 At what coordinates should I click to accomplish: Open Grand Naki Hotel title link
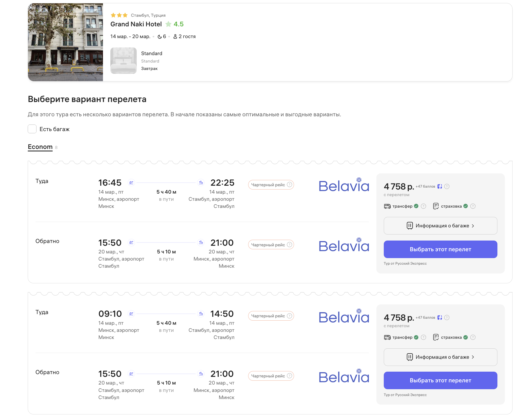pos(136,24)
